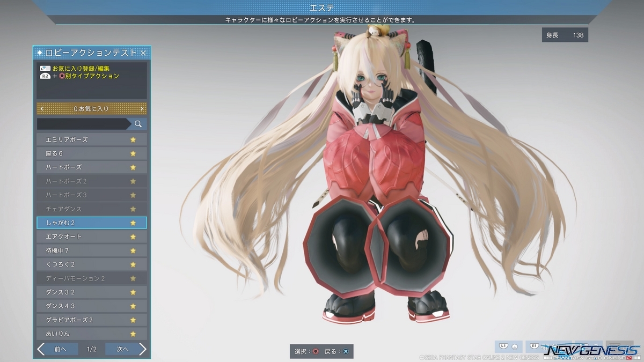Screen dimensions: 644x362
Task: Toggle favorite star on エアクオート
Action: [133, 237]
